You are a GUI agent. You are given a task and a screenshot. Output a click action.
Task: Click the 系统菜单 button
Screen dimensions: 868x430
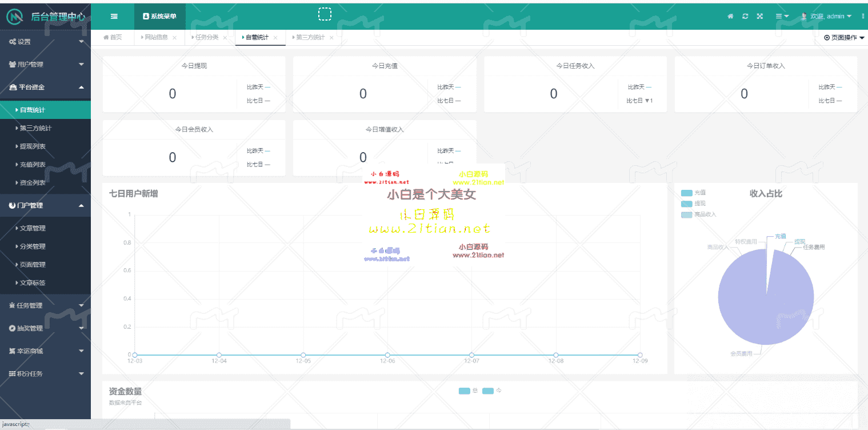(159, 17)
